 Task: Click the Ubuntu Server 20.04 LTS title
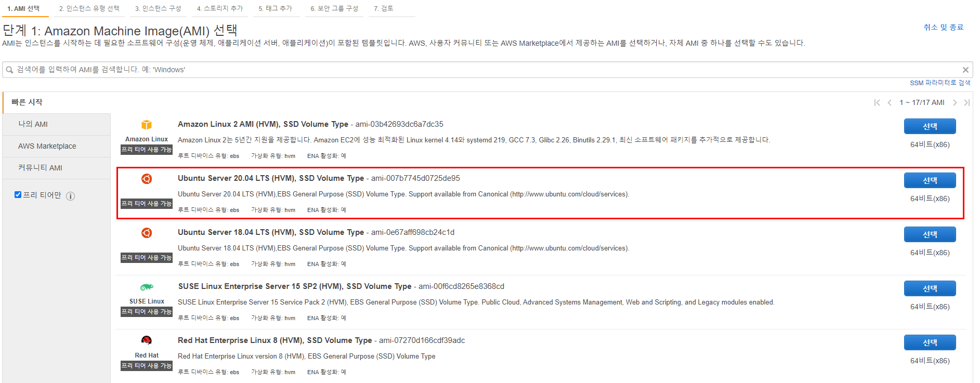click(271, 178)
